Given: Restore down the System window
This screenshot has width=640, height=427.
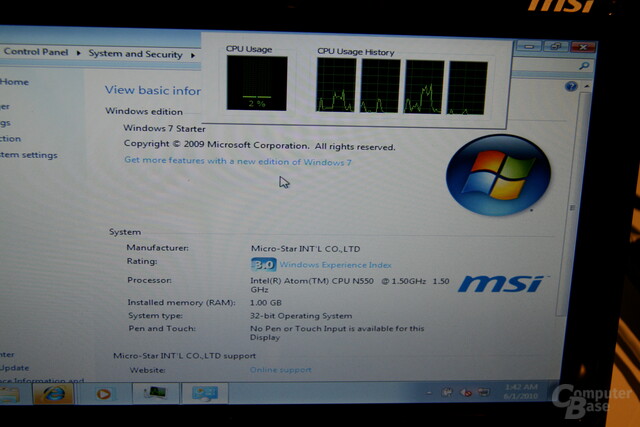Looking at the screenshot, I should 556,47.
